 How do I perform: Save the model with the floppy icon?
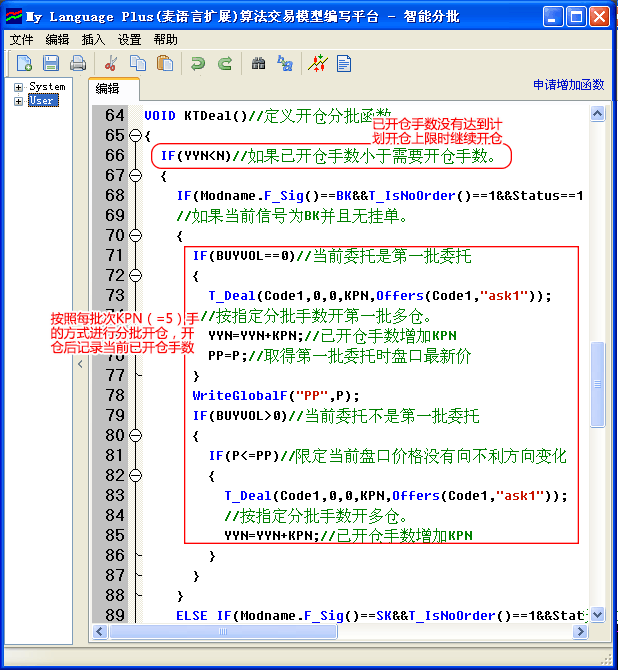[x=51, y=64]
